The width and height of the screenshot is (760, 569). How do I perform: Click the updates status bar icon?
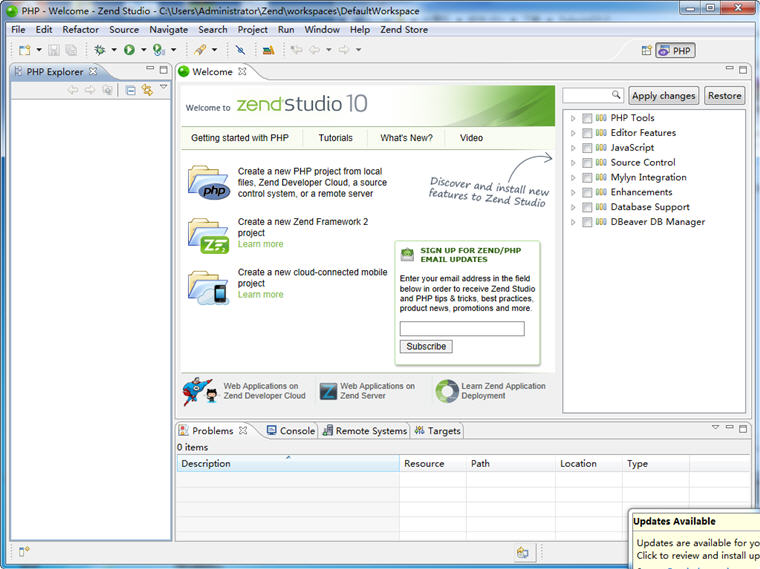(522, 553)
